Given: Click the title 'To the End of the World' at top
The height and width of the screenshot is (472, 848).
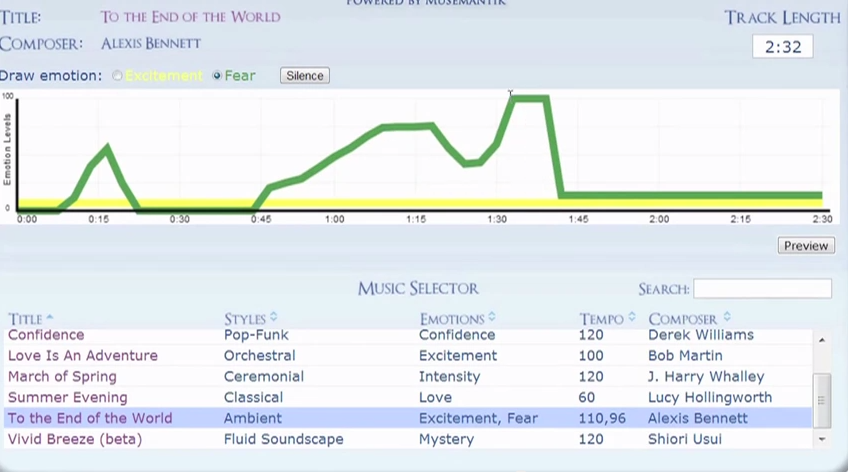Looking at the screenshot, I should tap(190, 17).
